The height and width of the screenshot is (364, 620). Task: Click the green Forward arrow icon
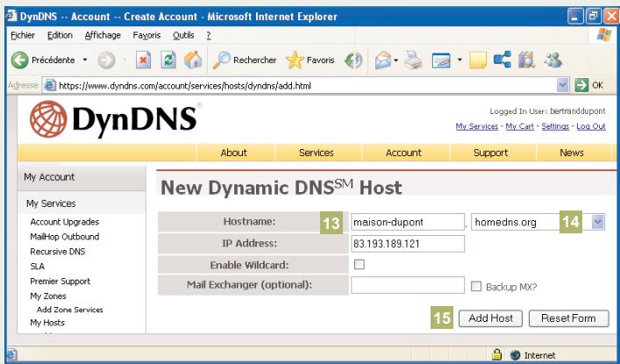coord(106,61)
